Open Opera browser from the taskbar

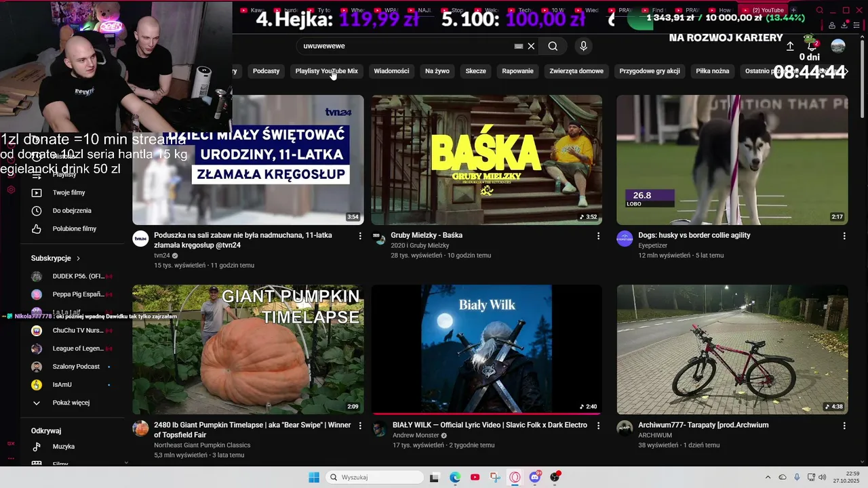[515, 477]
